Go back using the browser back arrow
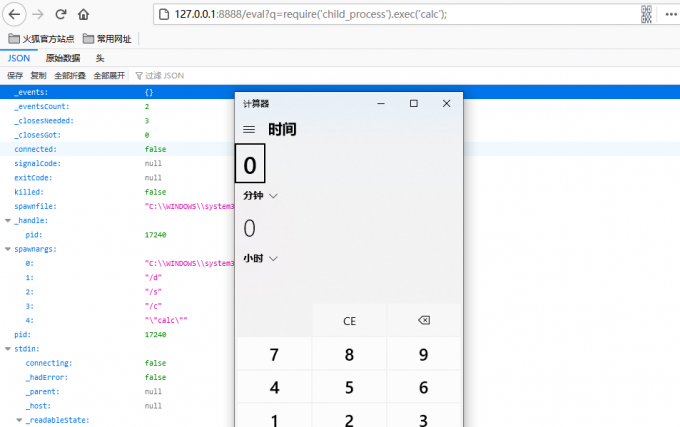This screenshot has height=427, width=680. pyautogui.click(x=14, y=14)
